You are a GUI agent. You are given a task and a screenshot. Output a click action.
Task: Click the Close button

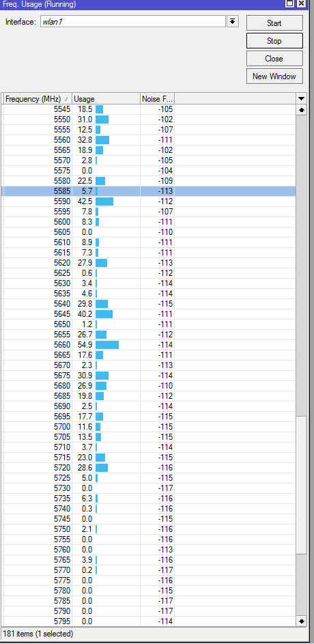[x=274, y=58]
